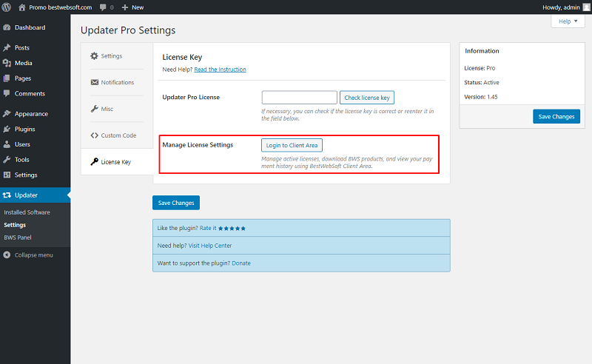592x364 pixels.
Task: Click Howdy, admin account text
Action: 561,7
